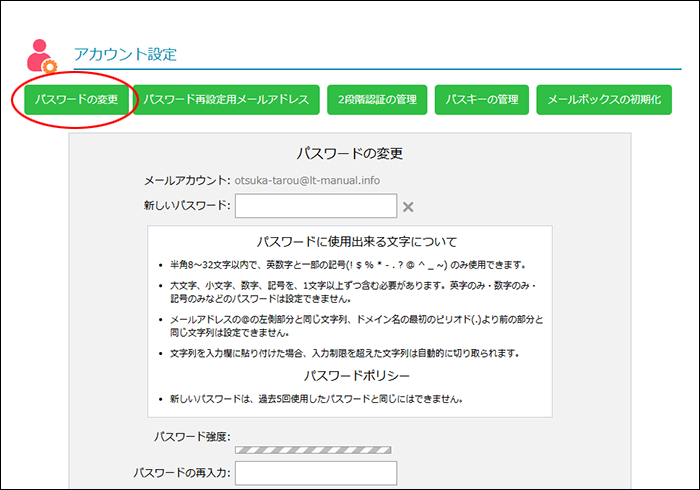
Task: Select the メールボックスの初期化 tab
Action: [604, 100]
